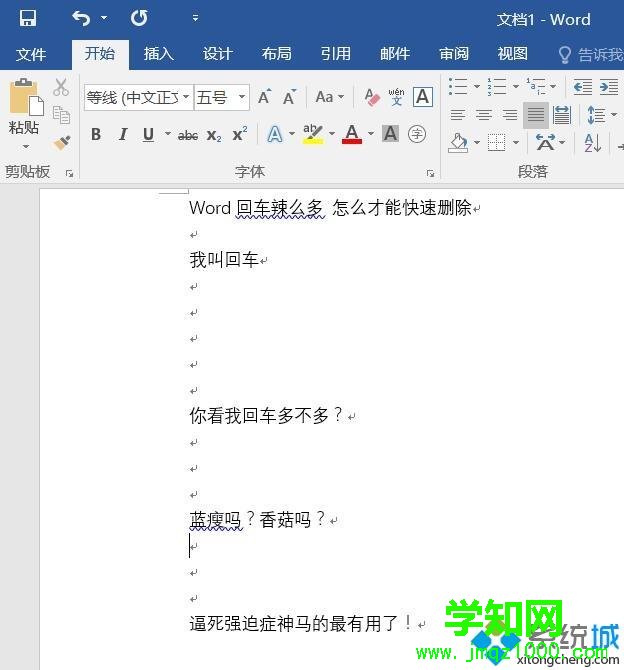Click the Increase Indent icon
Viewport: 624px width, 670px height.
pos(609,87)
